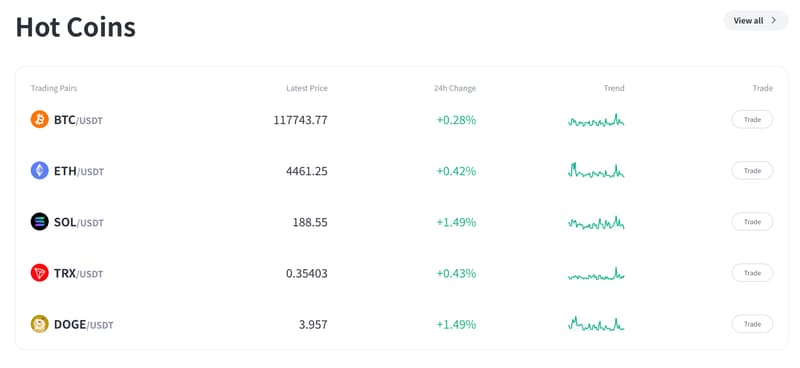The width and height of the screenshot is (800, 368).
Task: Select the DOGE price 3.957
Action: [313, 325]
